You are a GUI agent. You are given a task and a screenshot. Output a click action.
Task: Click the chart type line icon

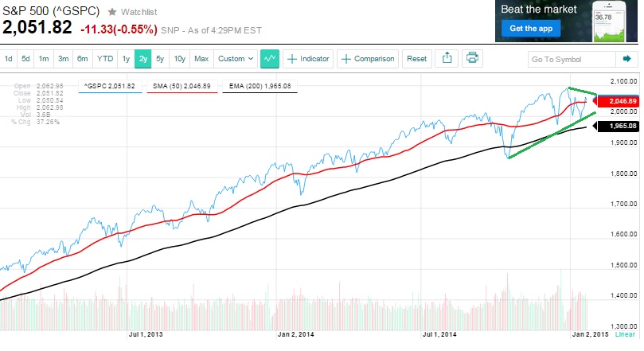270,58
